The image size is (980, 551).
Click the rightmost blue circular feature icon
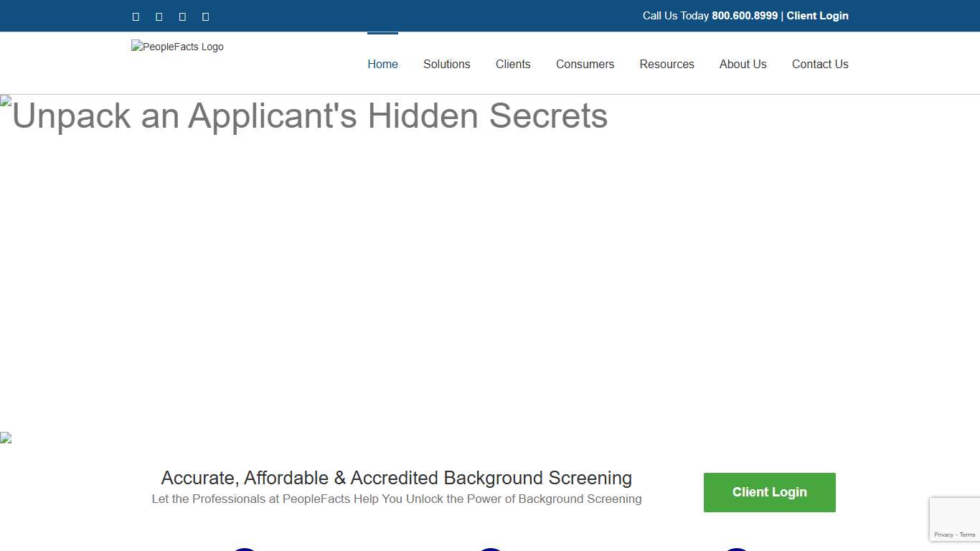click(736, 550)
